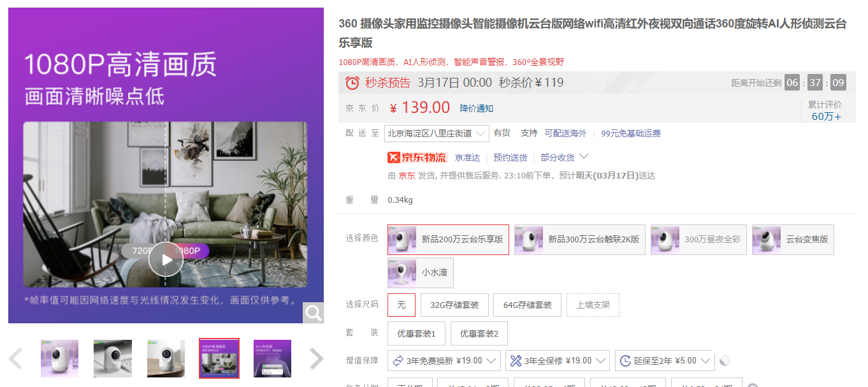Click the magnifier icon on the product image
Viewport: 868px width, 387px height.
point(313,312)
